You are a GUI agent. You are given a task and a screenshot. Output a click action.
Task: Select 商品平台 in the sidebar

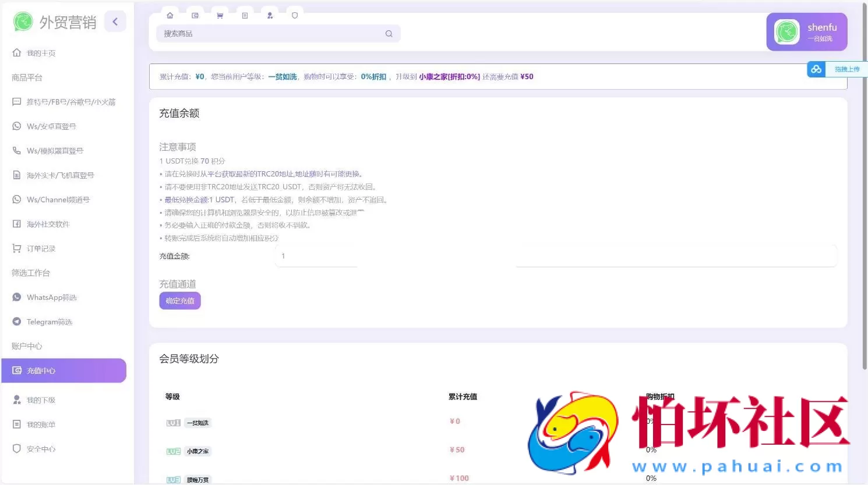tap(27, 77)
